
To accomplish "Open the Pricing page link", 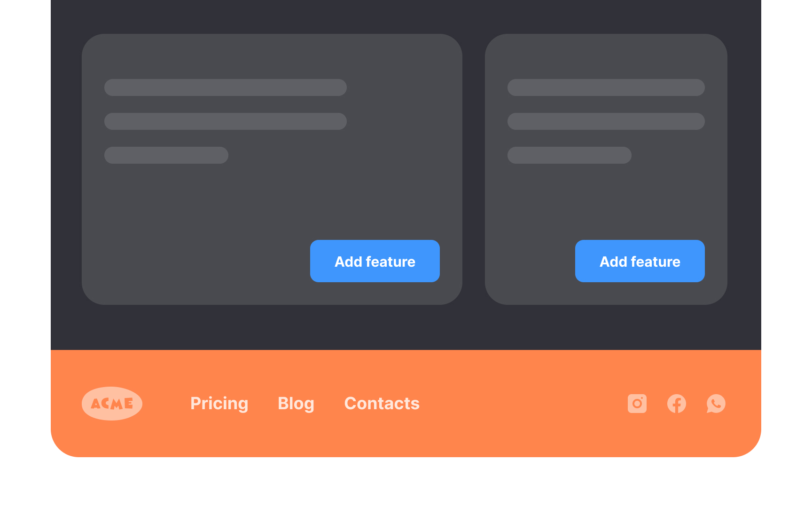I will click(x=219, y=403).
